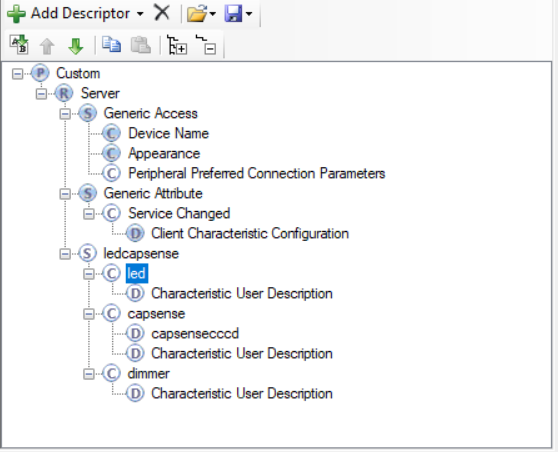Select the Client Characteristic Configuration descriptor
The width and height of the screenshot is (558, 452).
(250, 233)
